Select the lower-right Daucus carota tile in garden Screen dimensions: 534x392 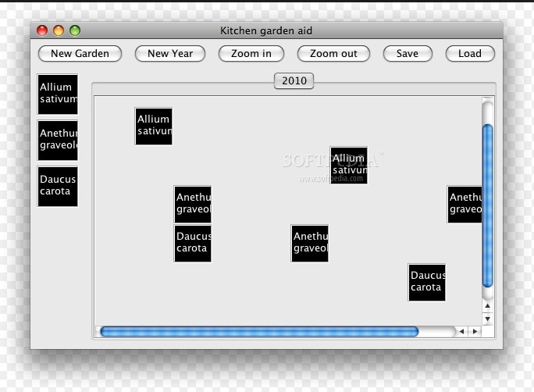[x=427, y=283]
